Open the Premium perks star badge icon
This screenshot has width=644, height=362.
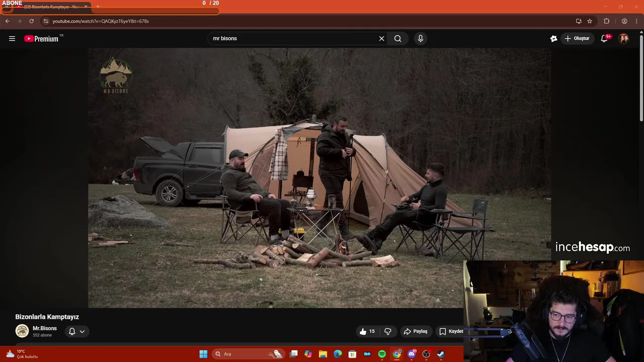click(553, 38)
